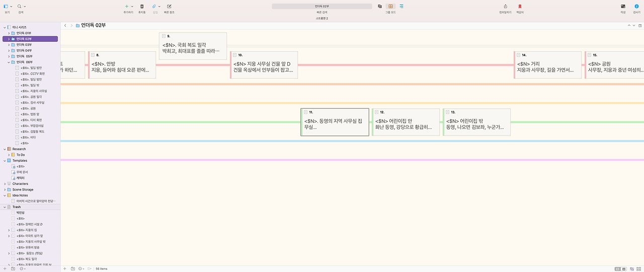
Task: Toggle checkbox on card 8 안방
Action: pos(93,55)
